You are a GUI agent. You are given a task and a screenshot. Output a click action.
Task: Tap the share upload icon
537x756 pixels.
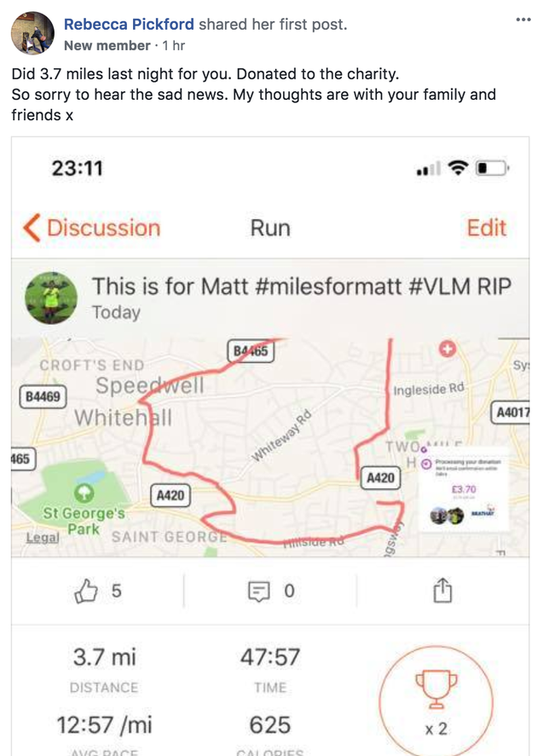[x=442, y=590]
